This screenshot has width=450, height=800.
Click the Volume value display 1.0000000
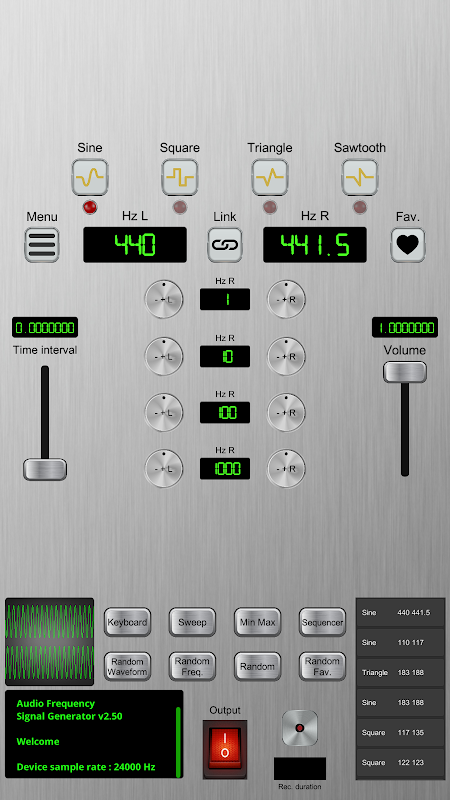click(x=405, y=327)
